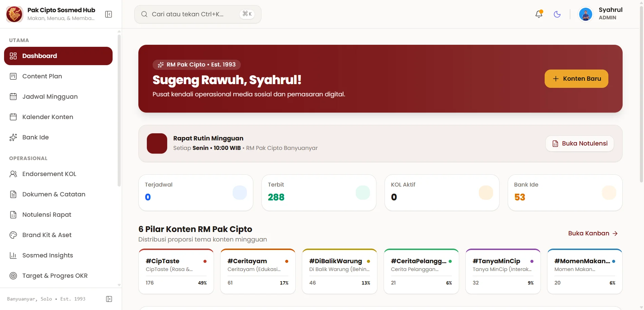Open the Bank Ide 53 stat card

[565, 193]
